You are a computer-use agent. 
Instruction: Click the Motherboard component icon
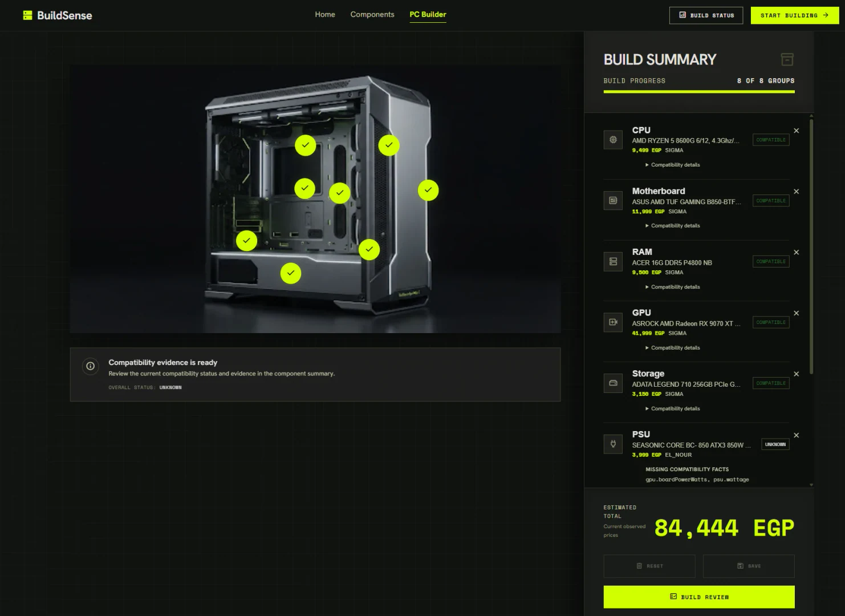613,201
